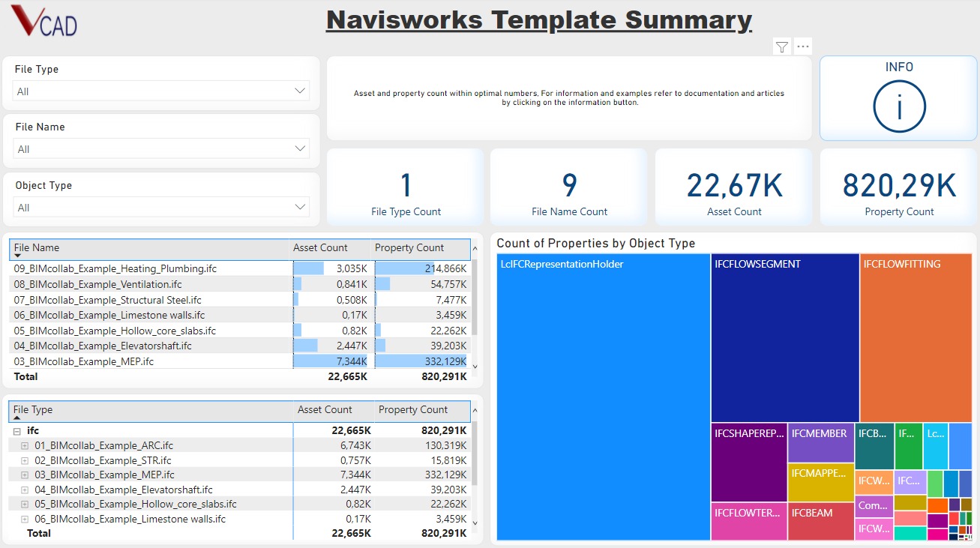The width and height of the screenshot is (980, 548).
Task: Click scroll down arrow of file type table
Action: point(475,523)
